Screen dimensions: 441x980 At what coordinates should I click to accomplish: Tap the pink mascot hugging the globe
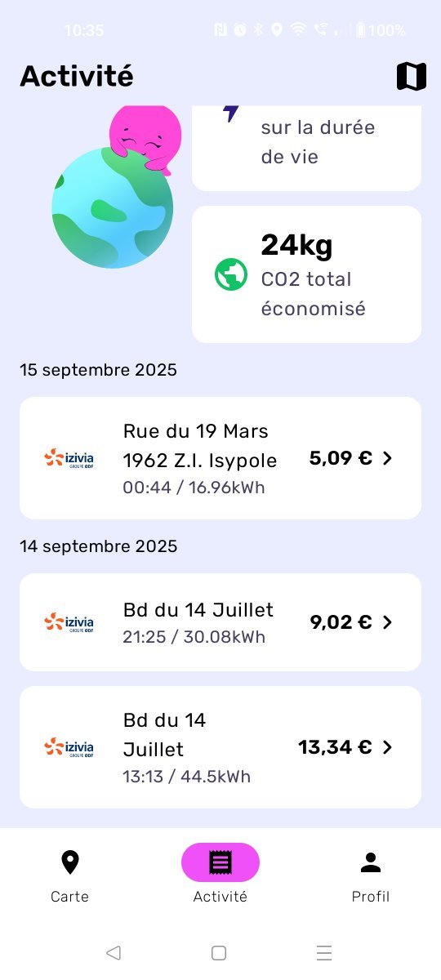click(146, 136)
